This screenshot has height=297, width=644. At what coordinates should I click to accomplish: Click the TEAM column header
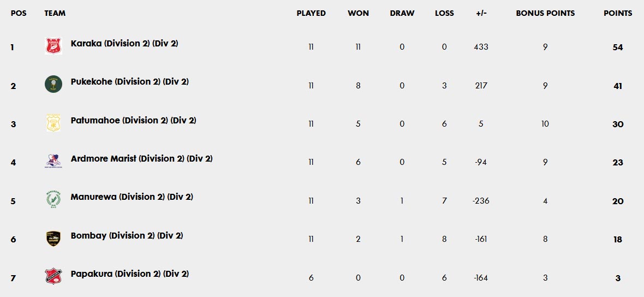coord(55,13)
